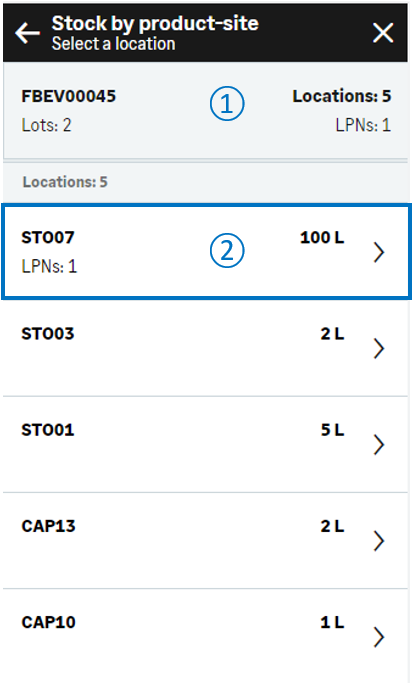
Task: Click the 100 L quantity for STO07
Action: (x=322, y=237)
